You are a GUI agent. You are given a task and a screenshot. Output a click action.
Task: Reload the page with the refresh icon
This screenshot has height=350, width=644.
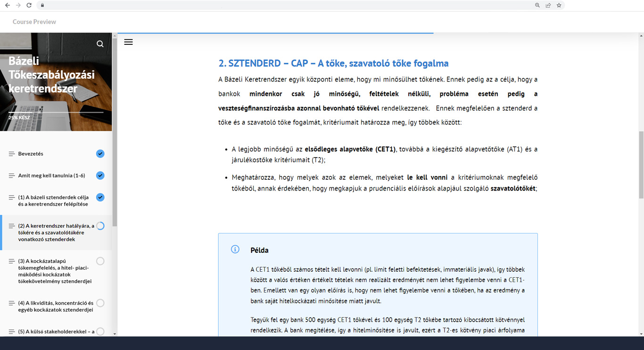point(29,5)
